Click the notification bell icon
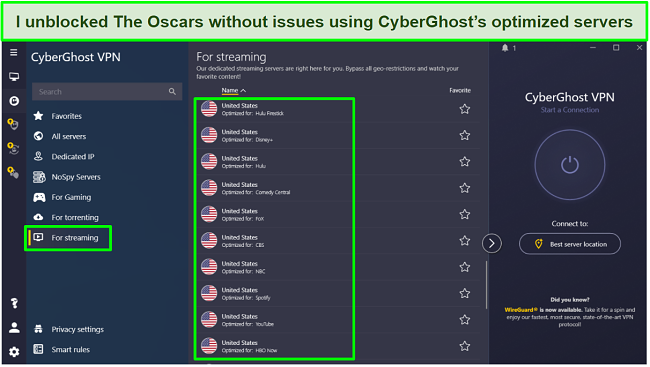Viewport: 650px width, 367px height. point(505,48)
